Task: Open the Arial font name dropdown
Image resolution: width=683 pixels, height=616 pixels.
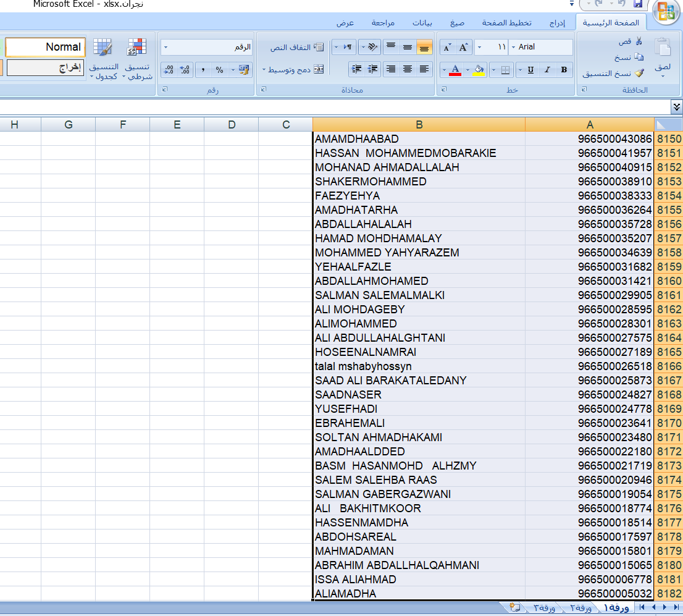Action: point(514,47)
